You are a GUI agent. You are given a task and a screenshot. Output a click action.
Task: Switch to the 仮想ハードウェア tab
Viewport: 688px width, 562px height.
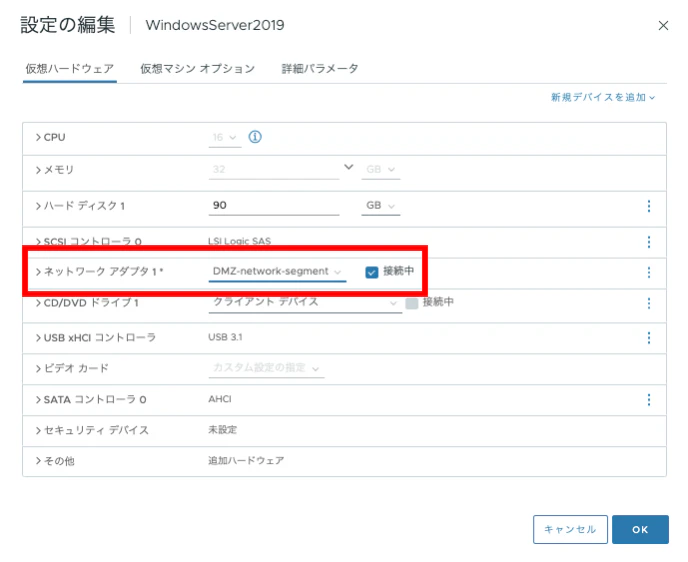[69, 69]
